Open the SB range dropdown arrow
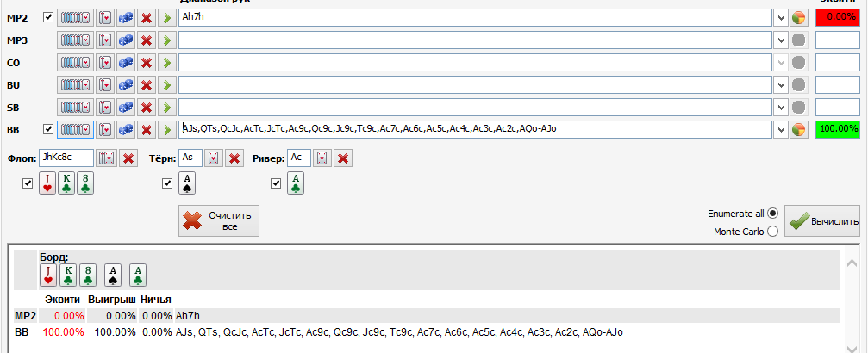868x353 pixels. [x=781, y=107]
